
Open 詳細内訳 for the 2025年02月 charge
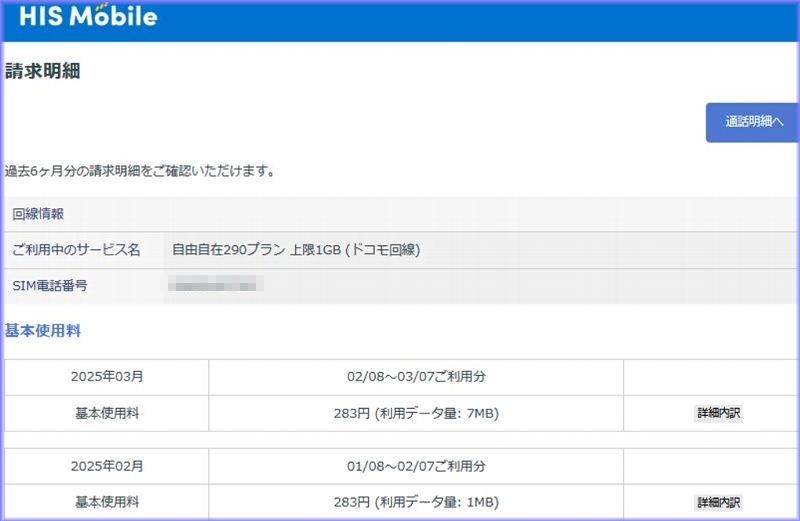719,502
